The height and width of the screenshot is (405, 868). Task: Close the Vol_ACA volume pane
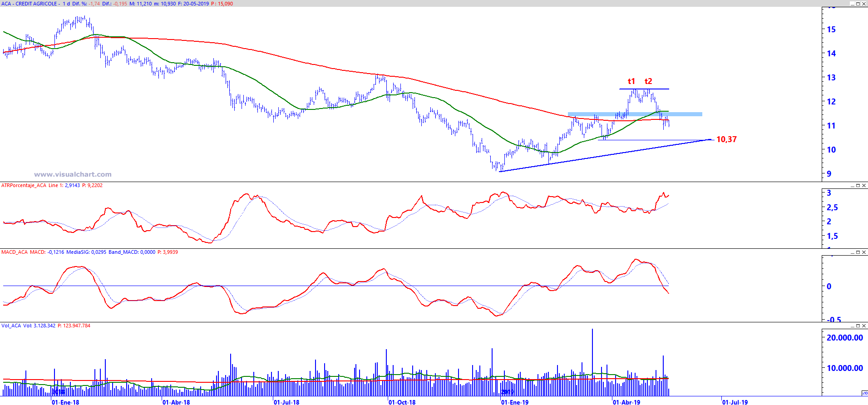(x=864, y=326)
